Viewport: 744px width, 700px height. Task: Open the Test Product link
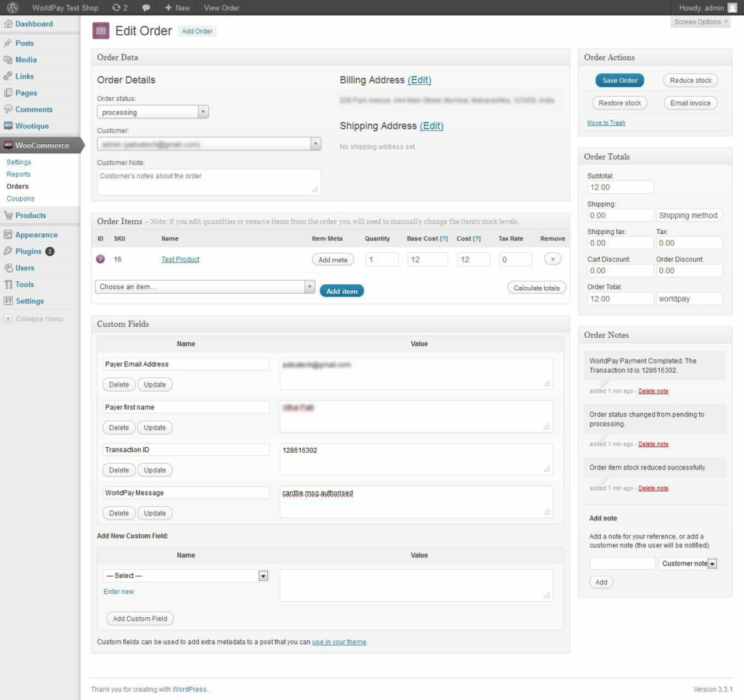click(180, 259)
